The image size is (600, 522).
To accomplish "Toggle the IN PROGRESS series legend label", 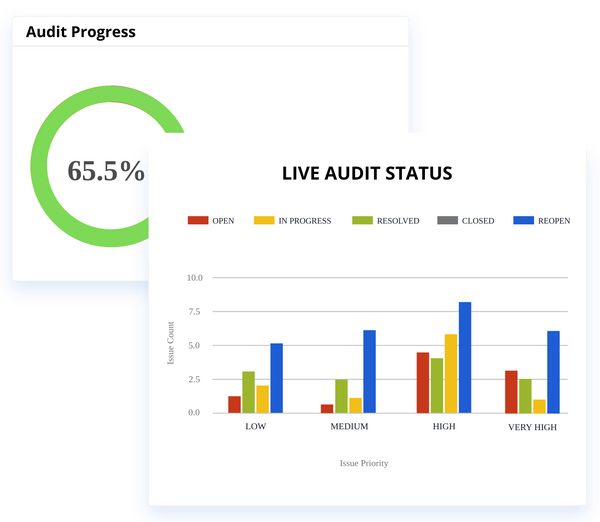I will click(305, 221).
